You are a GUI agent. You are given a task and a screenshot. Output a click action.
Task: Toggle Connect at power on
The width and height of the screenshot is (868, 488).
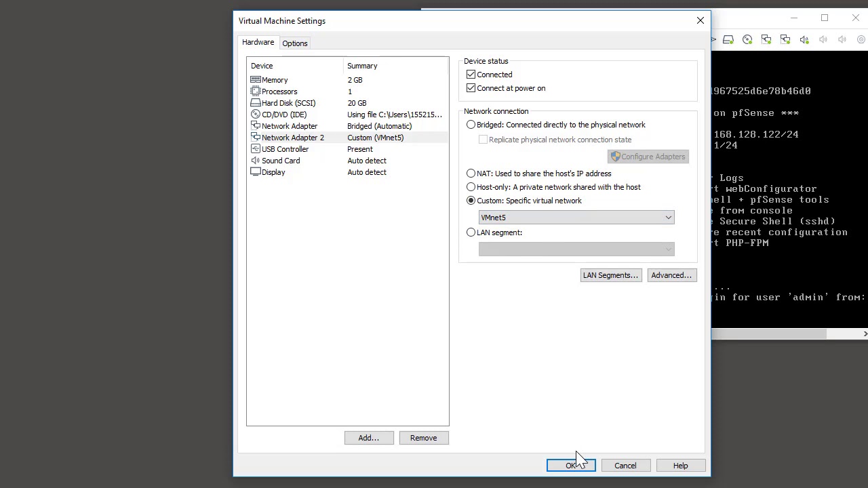471,88
